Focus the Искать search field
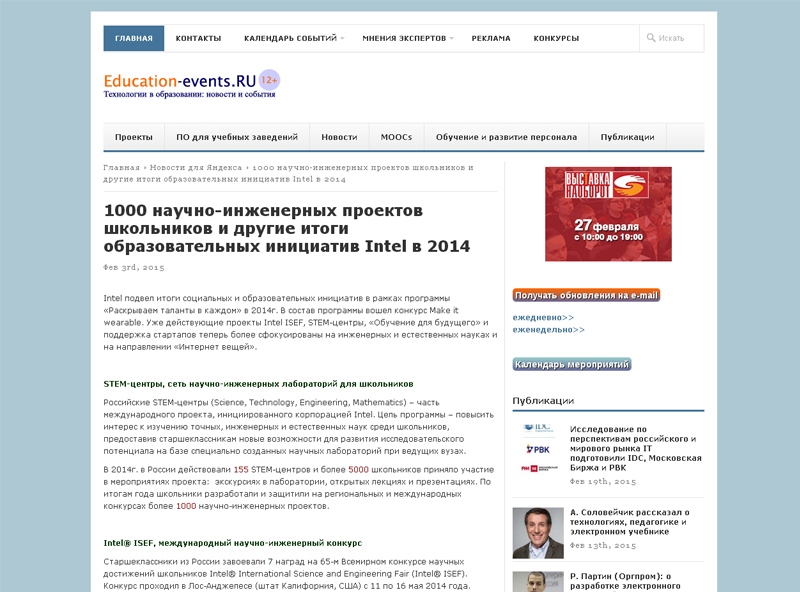 [671, 38]
